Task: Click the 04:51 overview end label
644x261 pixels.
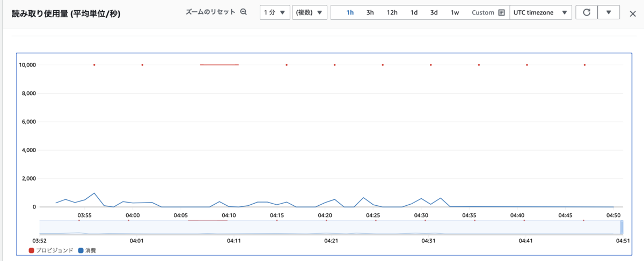Action: pyautogui.click(x=623, y=241)
